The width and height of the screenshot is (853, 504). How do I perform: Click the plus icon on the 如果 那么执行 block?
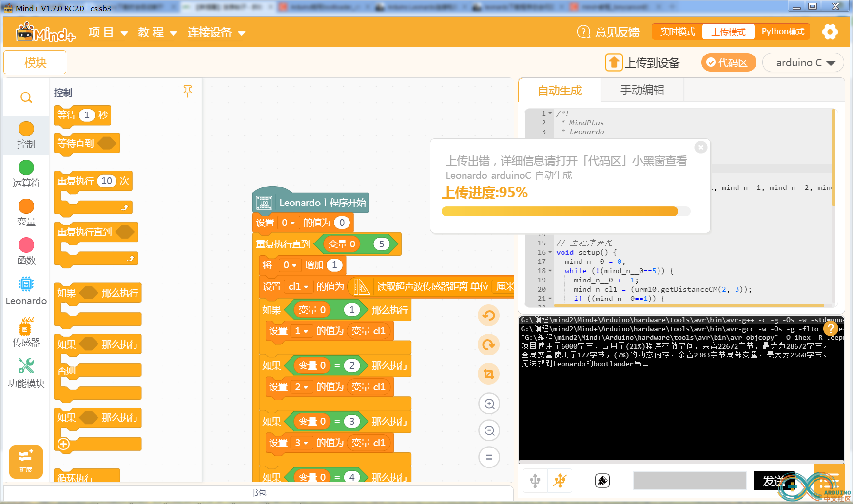pos(63,444)
